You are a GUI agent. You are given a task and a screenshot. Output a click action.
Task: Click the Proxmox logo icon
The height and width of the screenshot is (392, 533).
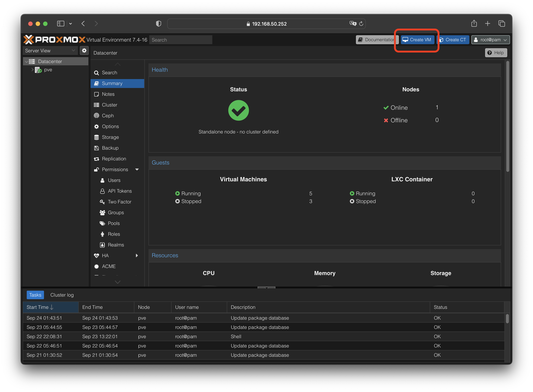click(x=29, y=40)
